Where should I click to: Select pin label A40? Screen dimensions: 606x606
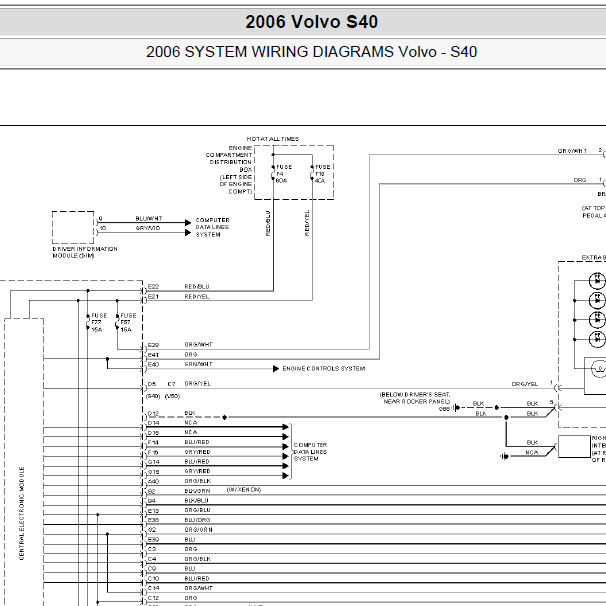click(153, 482)
